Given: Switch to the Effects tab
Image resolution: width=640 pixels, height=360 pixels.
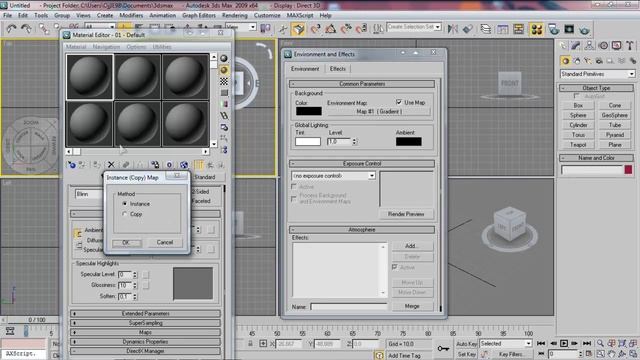Looking at the screenshot, I should (338, 69).
